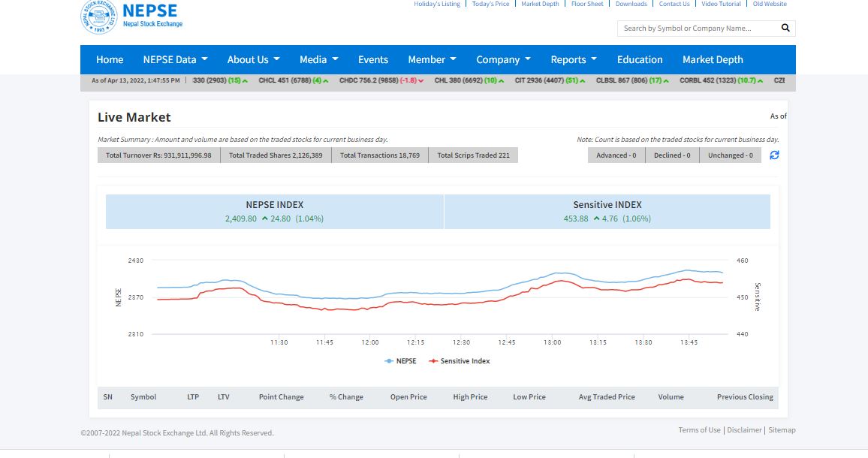Select the Sensitive INDEX panel
The image size is (868, 458).
(607, 211)
